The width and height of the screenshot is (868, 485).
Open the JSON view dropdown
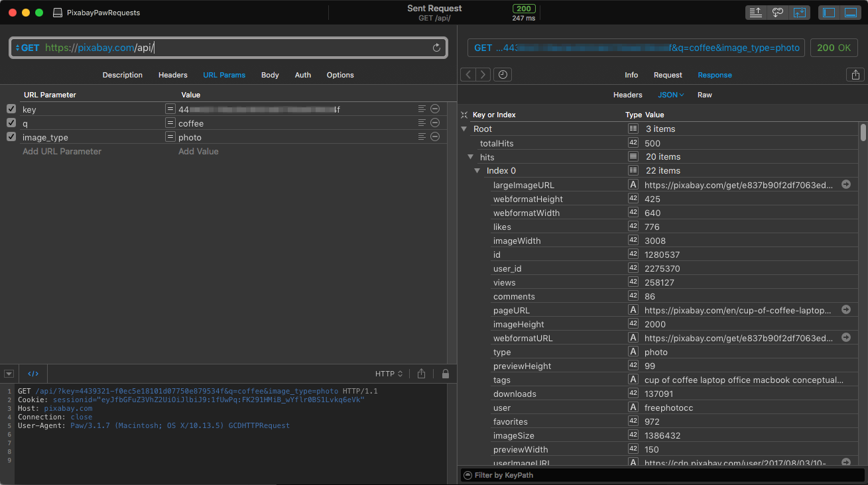(670, 95)
